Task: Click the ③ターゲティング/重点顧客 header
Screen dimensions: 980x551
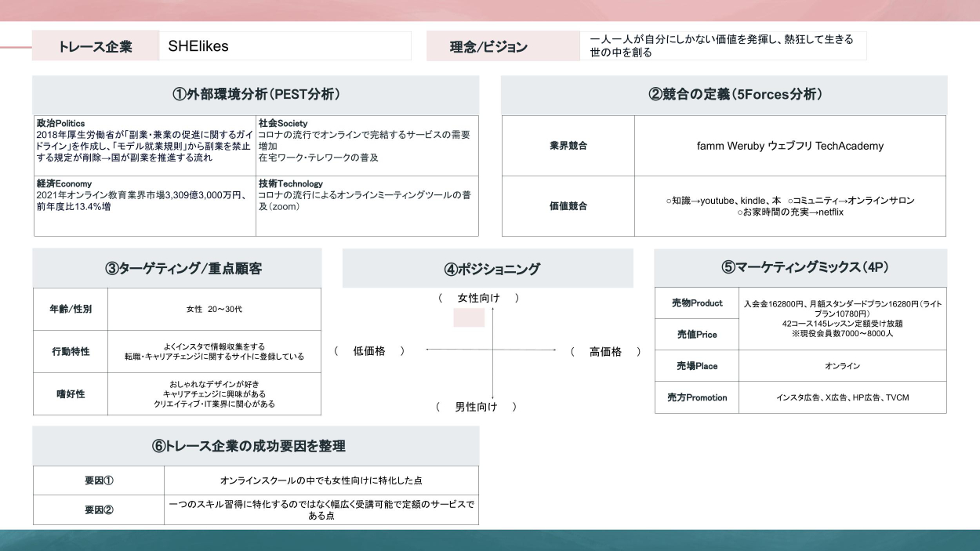Action: 177,268
